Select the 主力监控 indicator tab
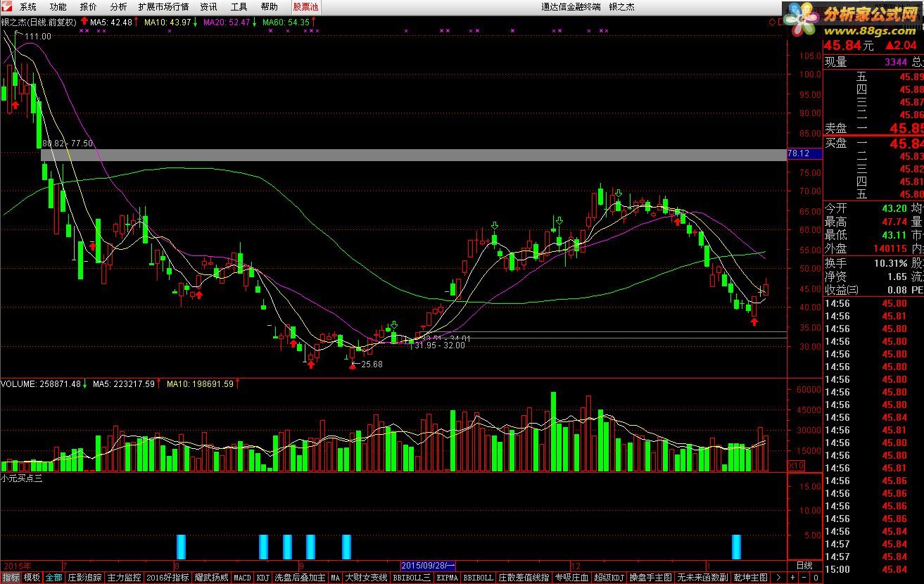 tap(125, 578)
